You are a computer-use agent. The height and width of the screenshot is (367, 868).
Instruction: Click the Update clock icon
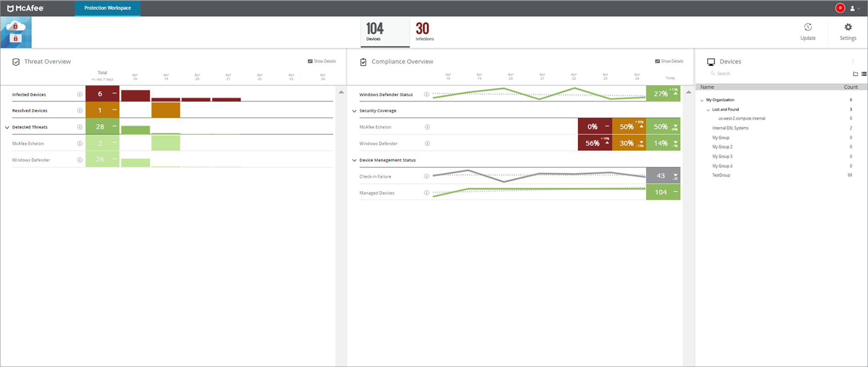click(x=808, y=27)
